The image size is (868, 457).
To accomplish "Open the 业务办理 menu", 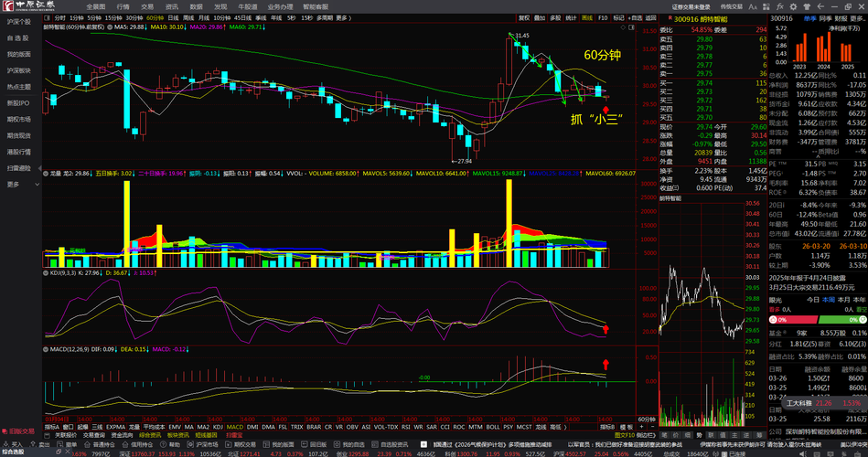I will 280,6.
